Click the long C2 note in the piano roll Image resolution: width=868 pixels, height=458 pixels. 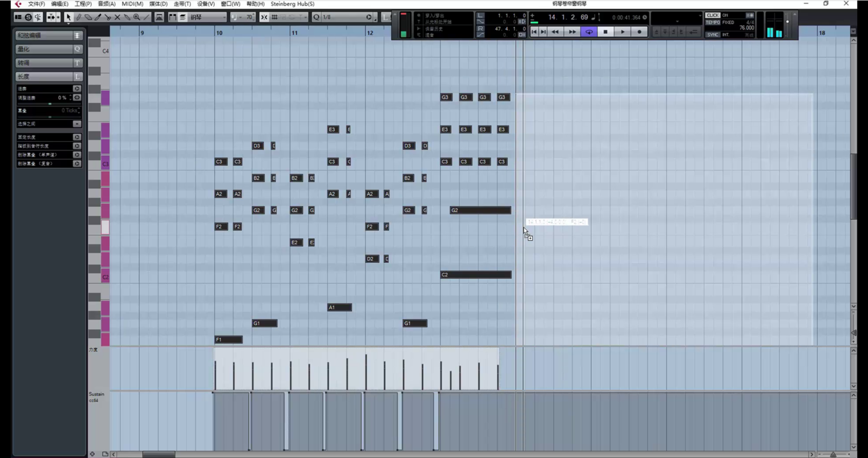[476, 275]
